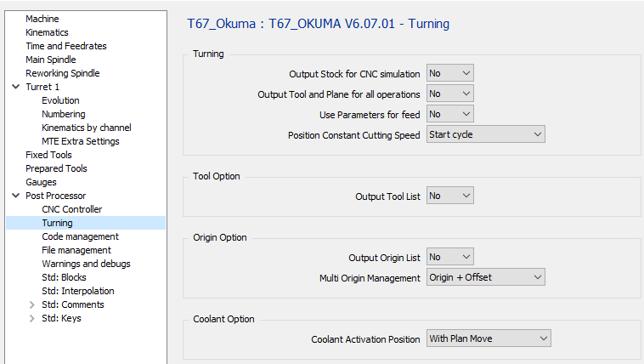The height and width of the screenshot is (364, 644).
Task: Go to Time and Feedrates
Action: 66,46
